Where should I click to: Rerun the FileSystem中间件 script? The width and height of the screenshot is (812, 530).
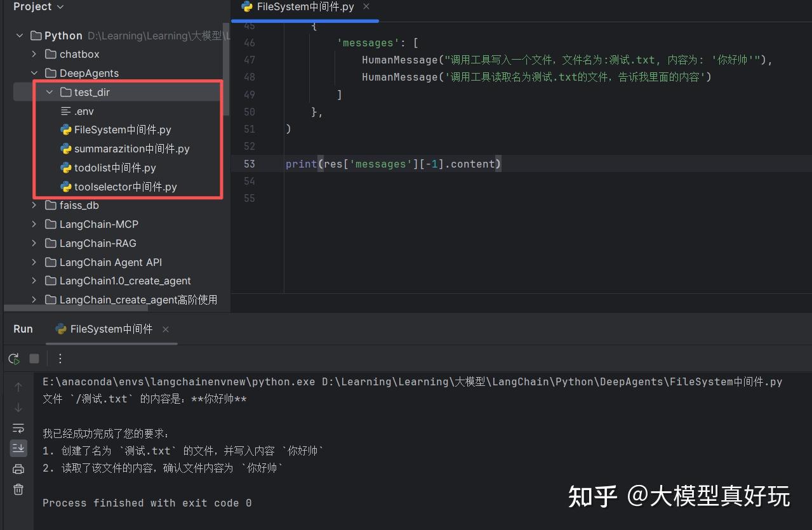pos(14,359)
